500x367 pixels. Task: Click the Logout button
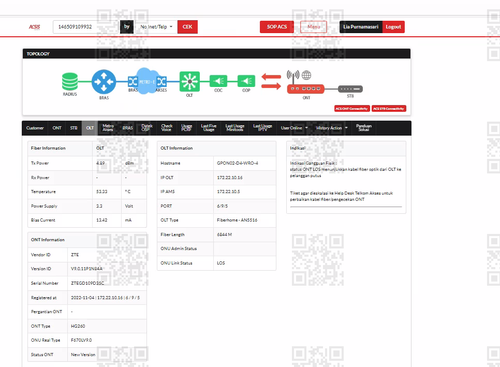click(393, 27)
